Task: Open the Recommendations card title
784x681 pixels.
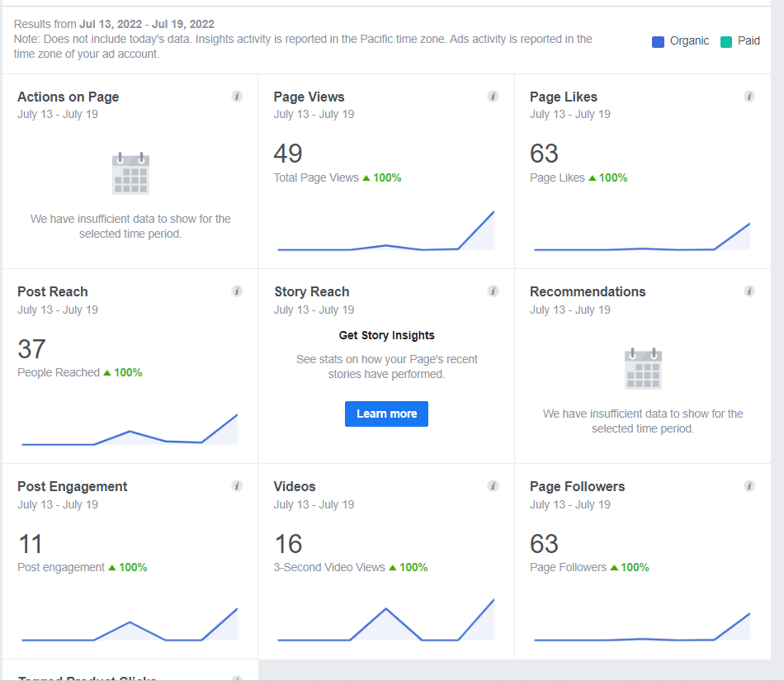Action: 588,291
